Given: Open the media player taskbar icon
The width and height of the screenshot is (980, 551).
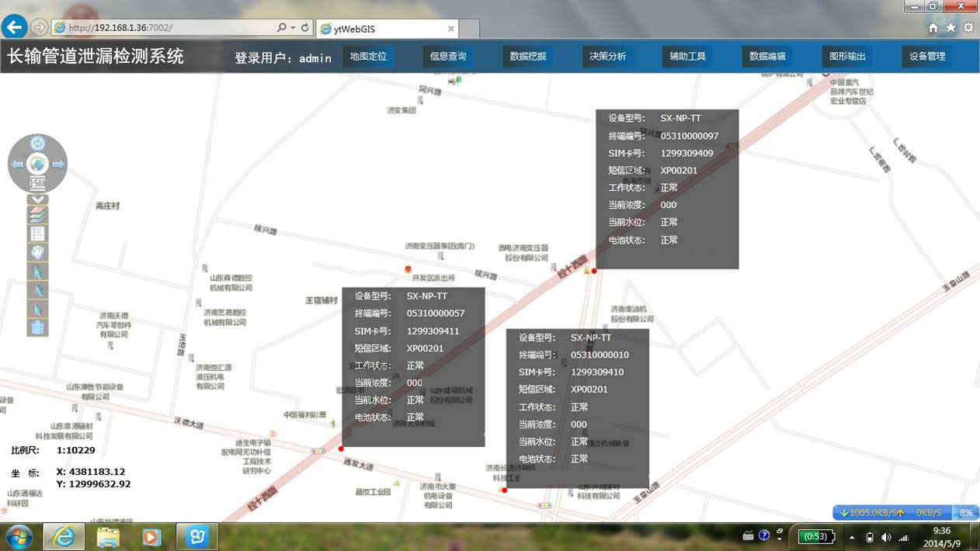Looking at the screenshot, I should pos(152,536).
